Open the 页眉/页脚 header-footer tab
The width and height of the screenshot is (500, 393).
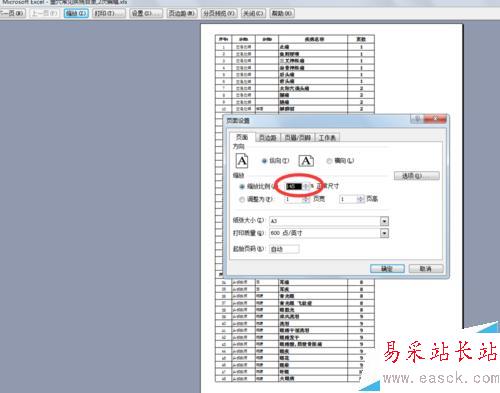(297, 138)
